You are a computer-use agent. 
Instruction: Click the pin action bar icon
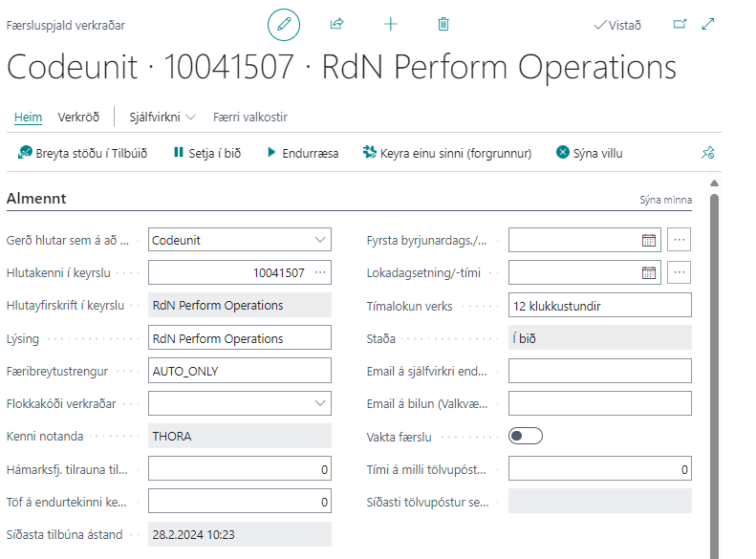[x=707, y=153]
